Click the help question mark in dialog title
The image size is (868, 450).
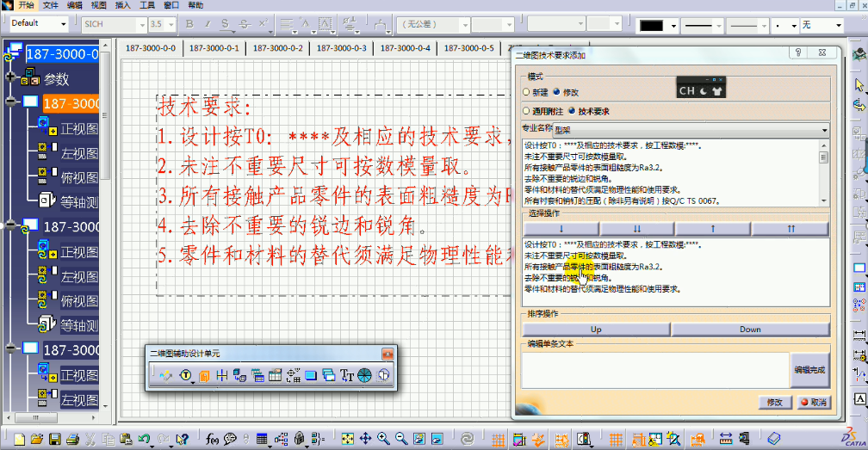[x=798, y=52]
